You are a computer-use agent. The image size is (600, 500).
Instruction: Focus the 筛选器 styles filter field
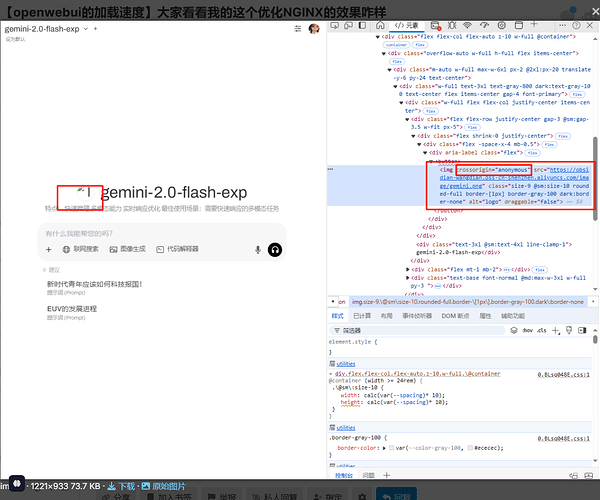coord(417,331)
